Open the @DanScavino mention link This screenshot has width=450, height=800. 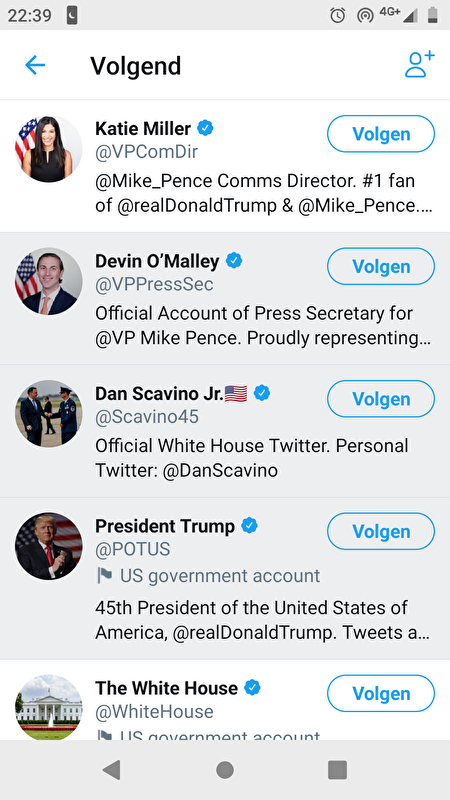coord(220,470)
